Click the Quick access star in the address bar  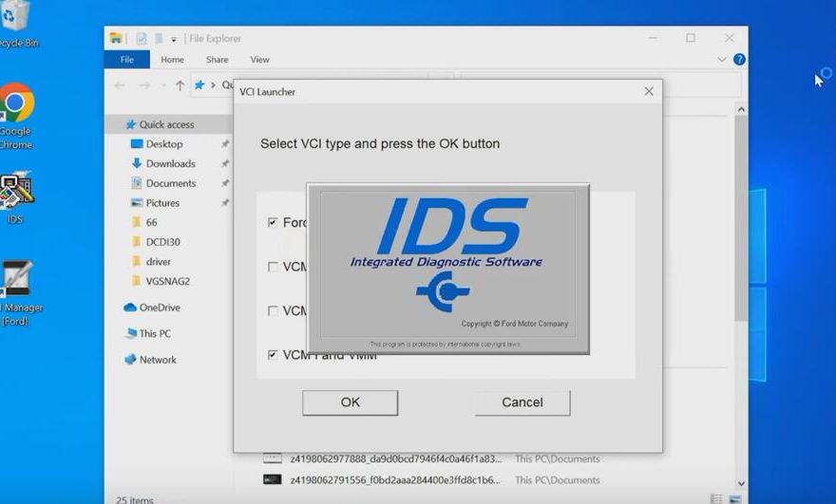pyautogui.click(x=199, y=84)
